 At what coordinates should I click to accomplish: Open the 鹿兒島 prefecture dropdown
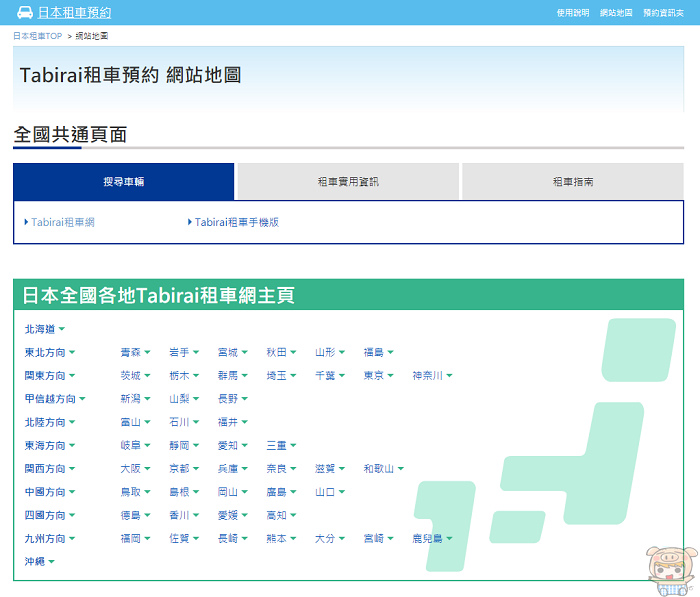pos(432,539)
